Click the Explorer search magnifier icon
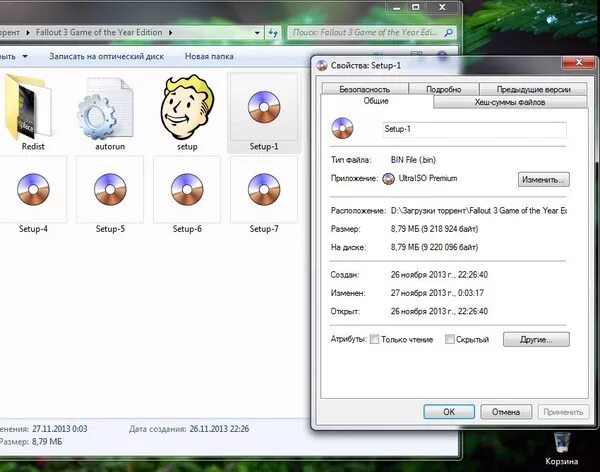This screenshot has width=600, height=472. [448, 33]
